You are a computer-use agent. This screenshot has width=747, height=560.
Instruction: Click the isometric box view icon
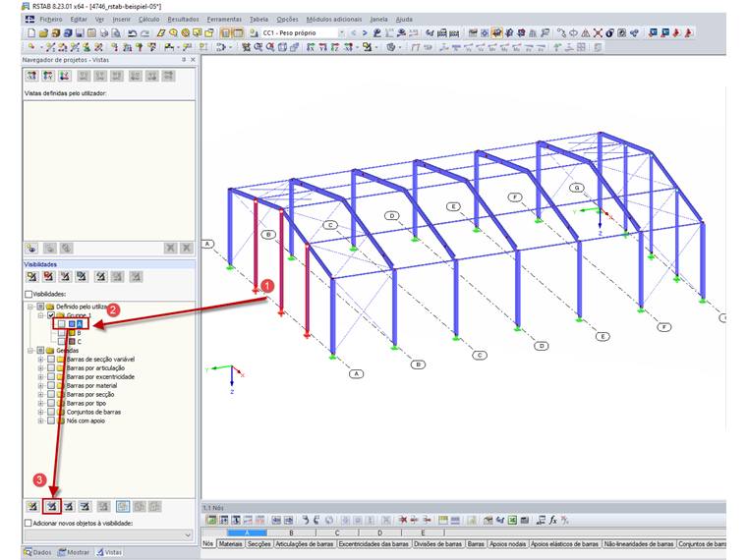tap(282, 47)
